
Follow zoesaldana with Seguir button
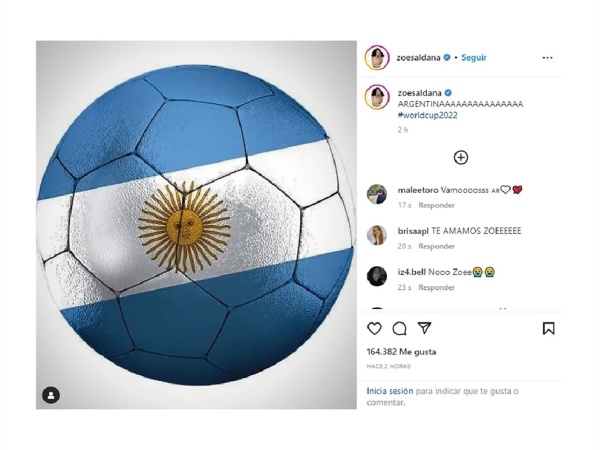474,58
